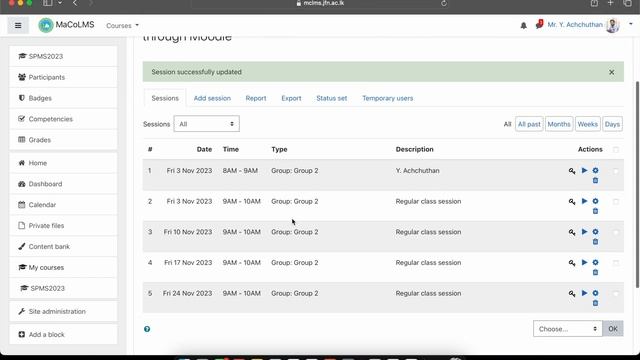The image size is (640, 360).
Task: Edit gear icon for 3 Nov 9AM-10AM session
Action: [x=596, y=201]
